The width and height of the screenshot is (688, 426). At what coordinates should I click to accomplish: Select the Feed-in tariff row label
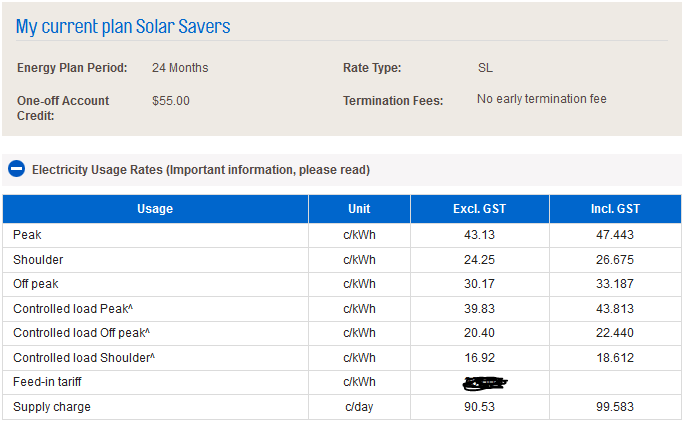(47, 382)
